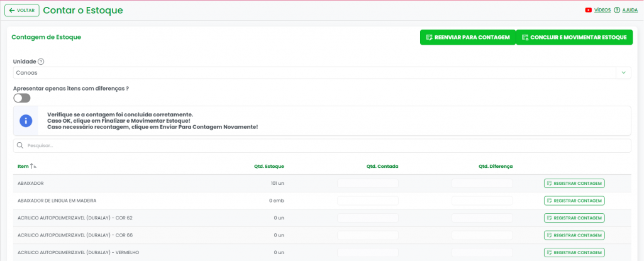Click the magnifying glass search icon
Viewport: 644px width, 261px height.
tap(20, 146)
